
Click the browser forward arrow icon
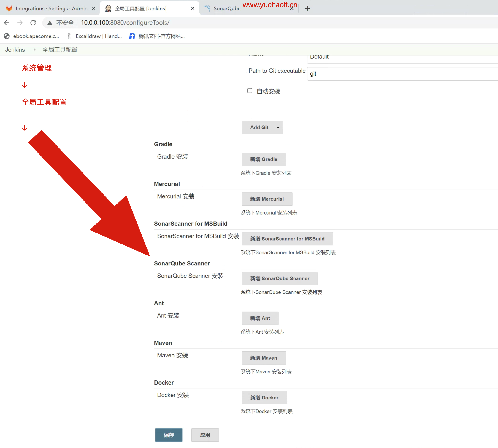(x=20, y=23)
